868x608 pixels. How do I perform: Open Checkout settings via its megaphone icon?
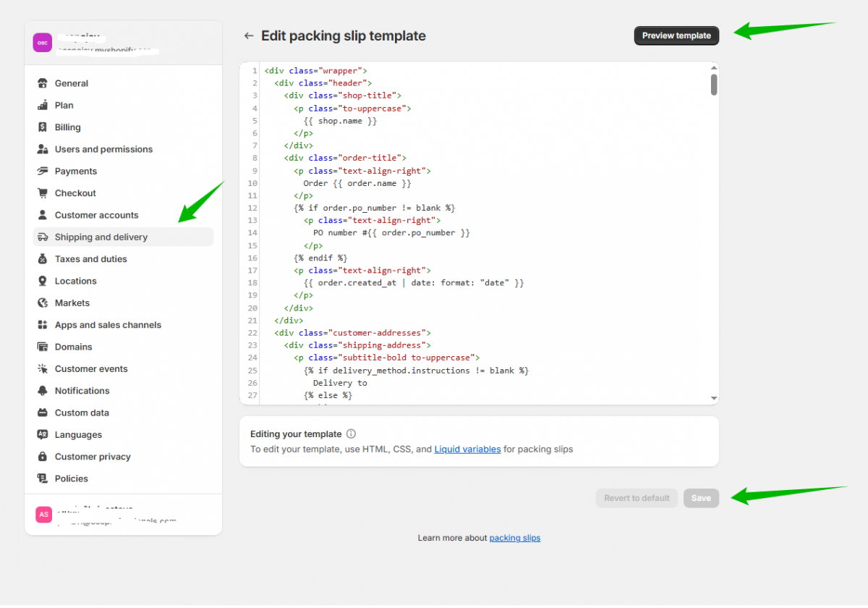pos(43,193)
